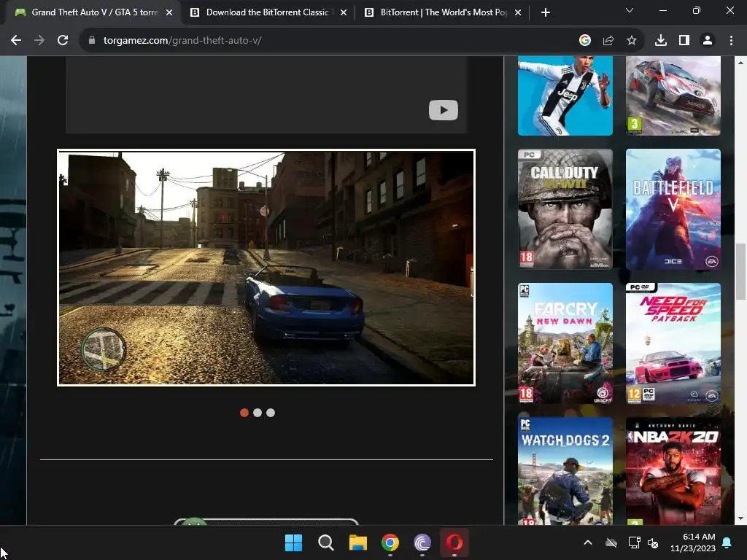Open the Windows Start menu
Screen dimensions: 747x560
(x=293, y=542)
